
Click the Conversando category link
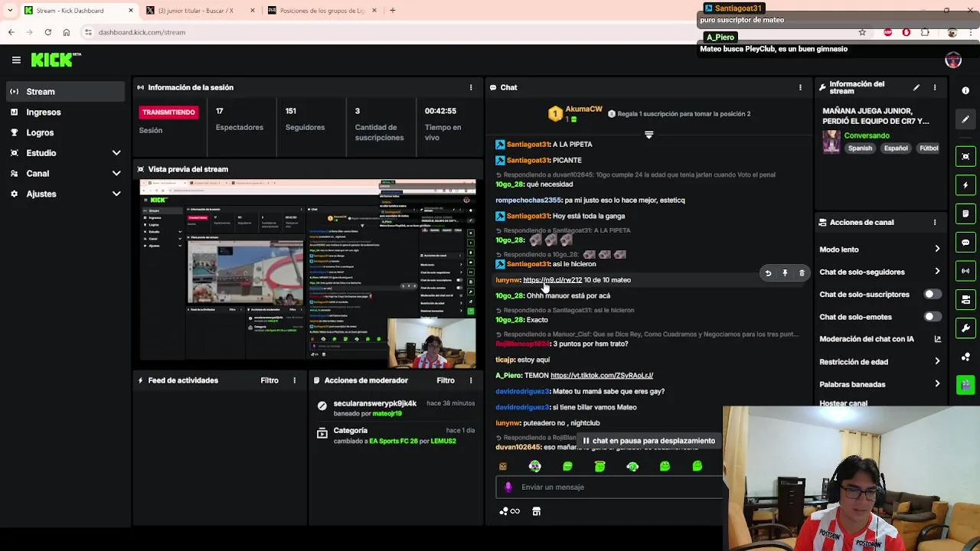tap(867, 135)
